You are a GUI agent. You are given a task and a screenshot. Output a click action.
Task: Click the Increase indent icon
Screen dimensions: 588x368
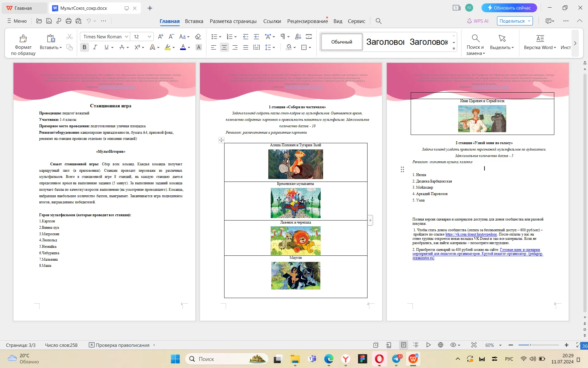tap(257, 36)
